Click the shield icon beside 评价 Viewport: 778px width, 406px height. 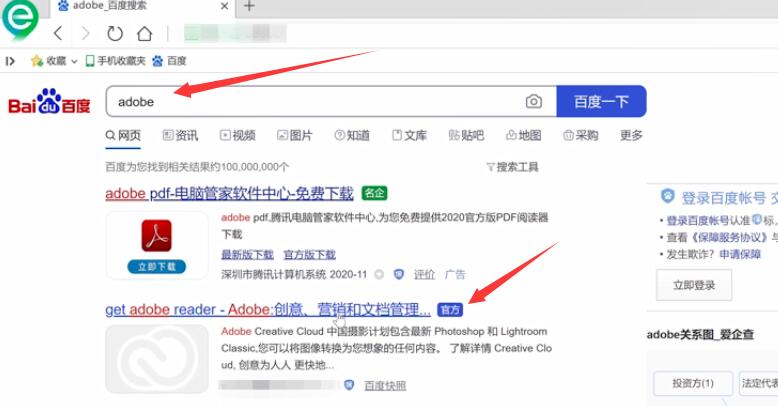pyautogui.click(x=398, y=274)
